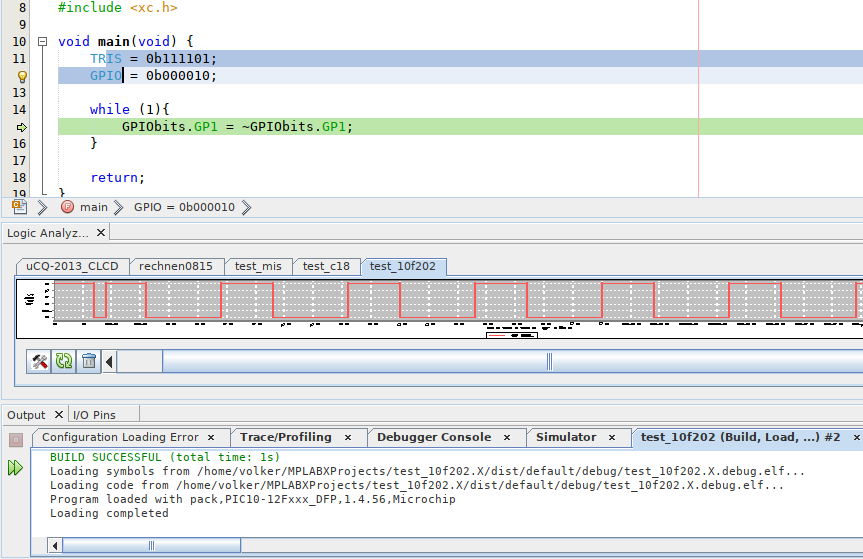
Task: Close the Simulator tab
Action: (x=611, y=437)
